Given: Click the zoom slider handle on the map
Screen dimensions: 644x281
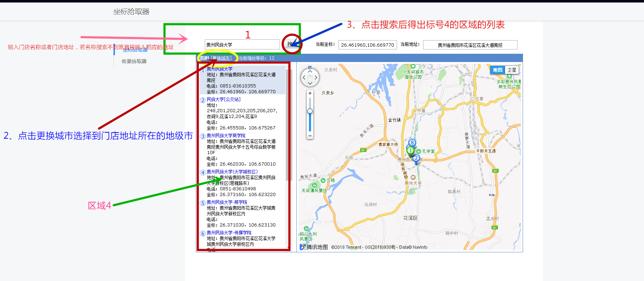Looking at the screenshot, I should pos(310,111).
